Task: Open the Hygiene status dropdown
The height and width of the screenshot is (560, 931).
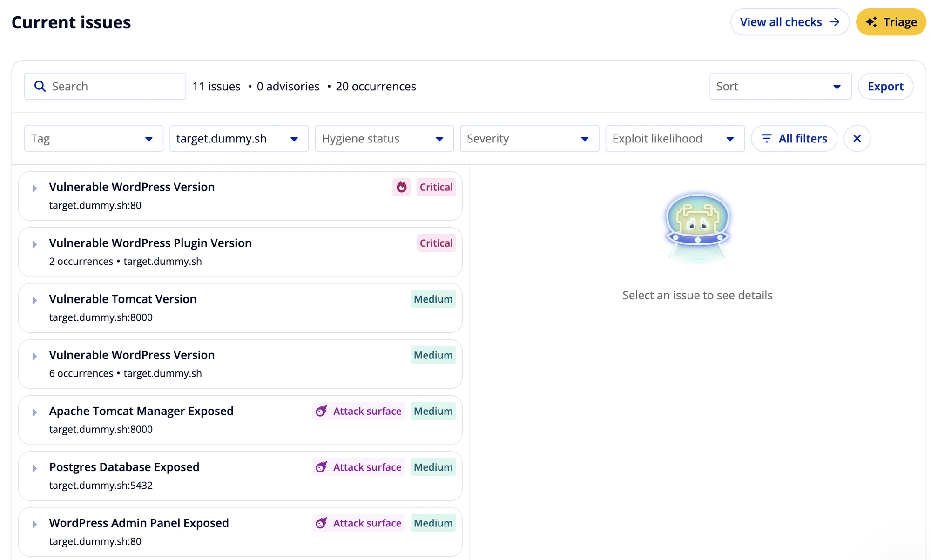Action: pos(384,138)
